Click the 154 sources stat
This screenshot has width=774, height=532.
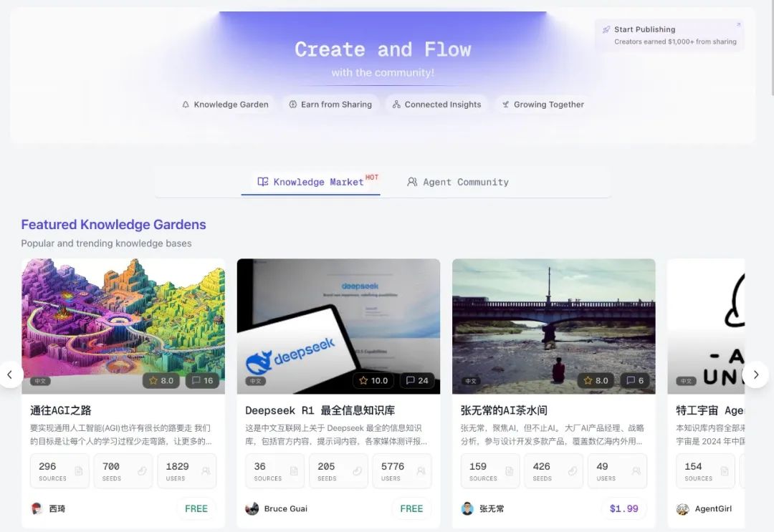705,471
